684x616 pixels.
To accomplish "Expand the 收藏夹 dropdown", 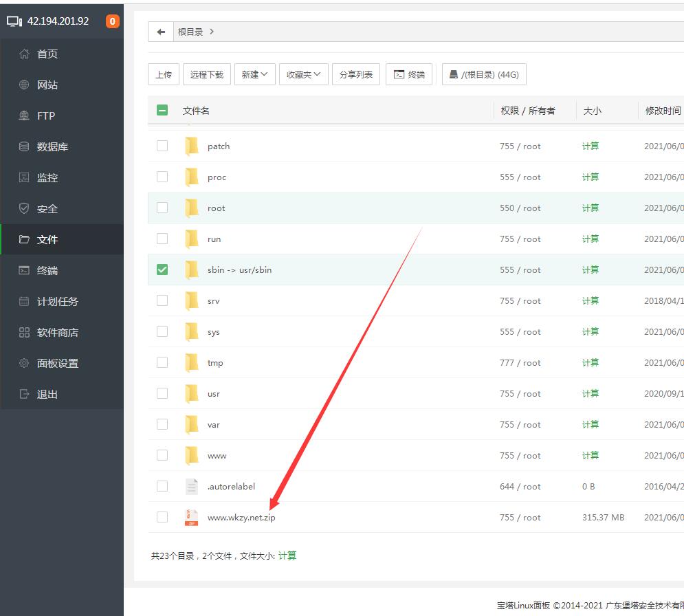I will pyautogui.click(x=303, y=74).
